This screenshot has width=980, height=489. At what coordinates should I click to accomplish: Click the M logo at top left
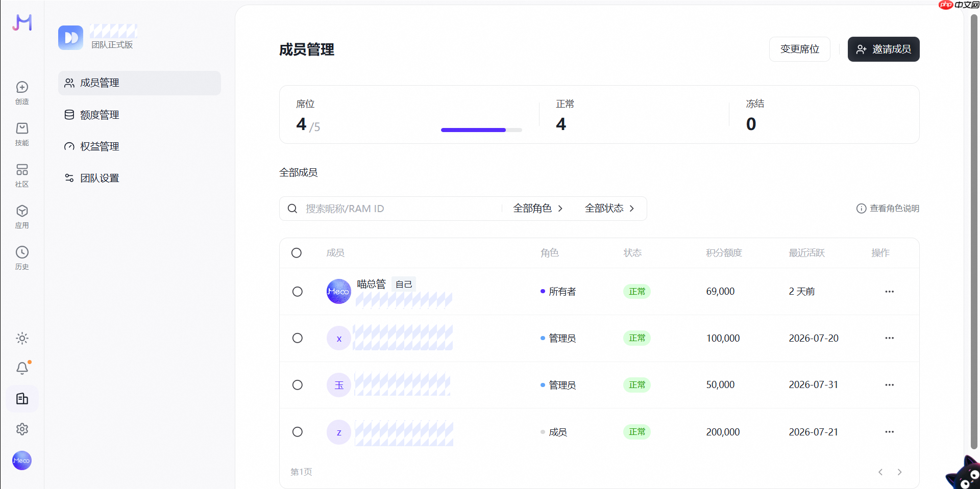pyautogui.click(x=22, y=22)
